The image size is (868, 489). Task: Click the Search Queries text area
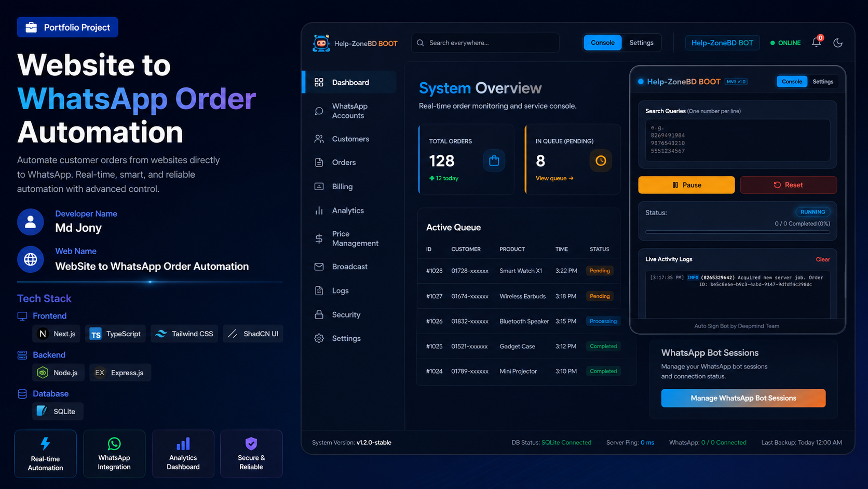point(738,140)
